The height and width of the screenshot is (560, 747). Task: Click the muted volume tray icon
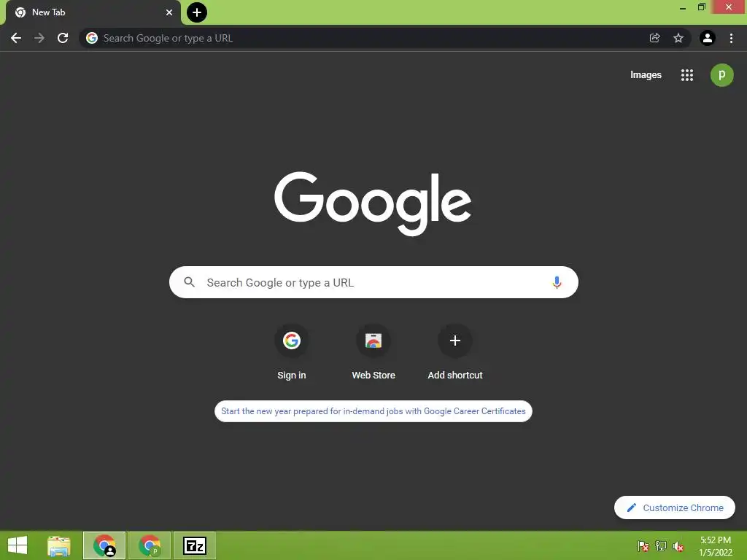678,546
